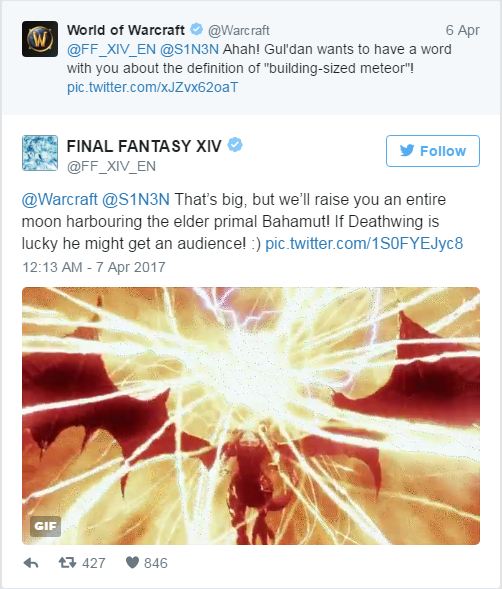Like the tweet with heart icon

pos(132,562)
